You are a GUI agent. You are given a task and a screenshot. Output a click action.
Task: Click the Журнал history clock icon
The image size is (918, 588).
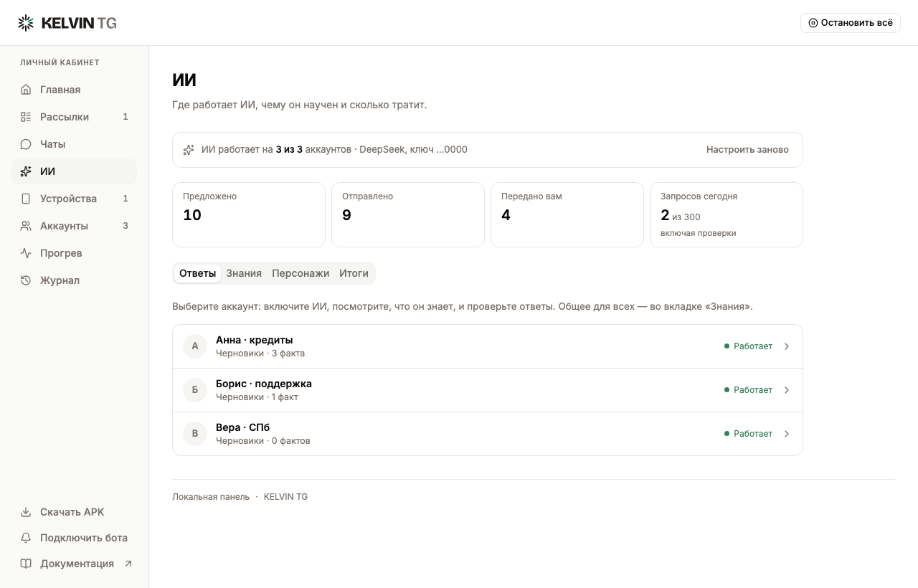pos(26,280)
